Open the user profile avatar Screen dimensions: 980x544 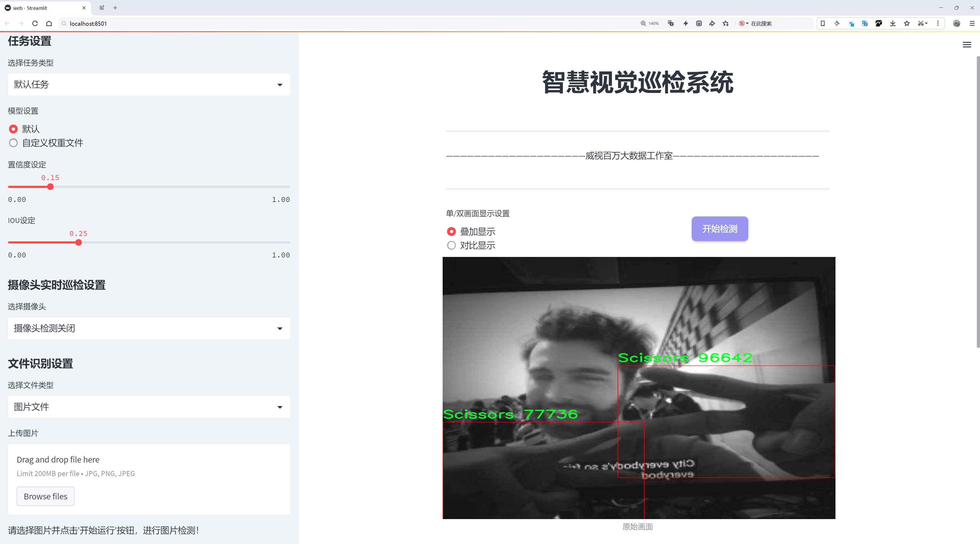click(957, 24)
